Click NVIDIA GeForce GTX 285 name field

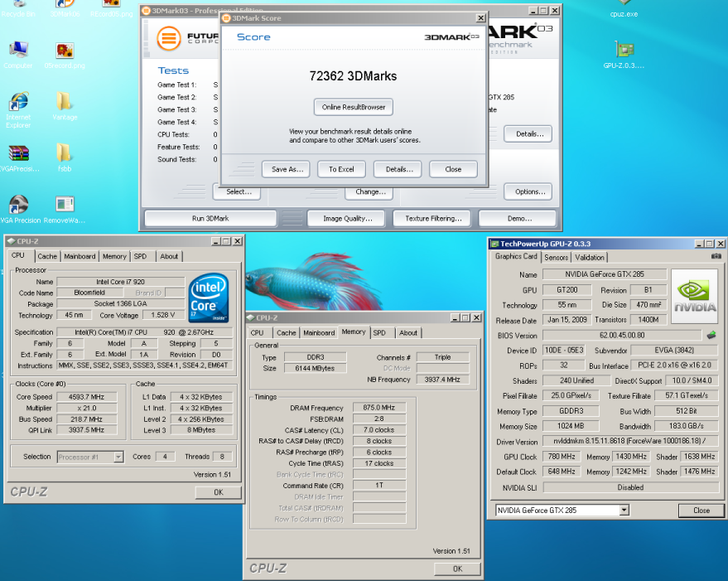tap(605, 274)
